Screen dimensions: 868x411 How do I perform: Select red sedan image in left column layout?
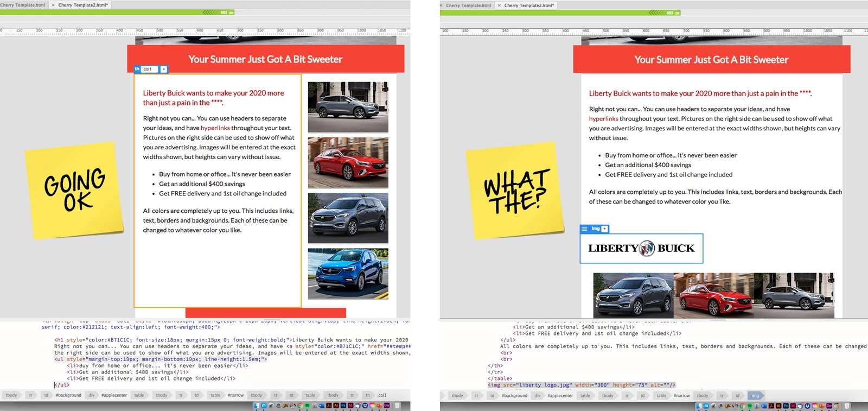(x=348, y=162)
